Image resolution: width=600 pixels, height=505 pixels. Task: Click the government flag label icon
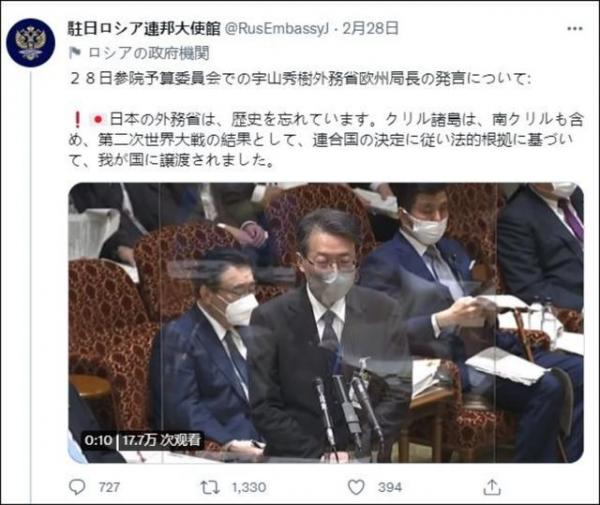[x=75, y=53]
